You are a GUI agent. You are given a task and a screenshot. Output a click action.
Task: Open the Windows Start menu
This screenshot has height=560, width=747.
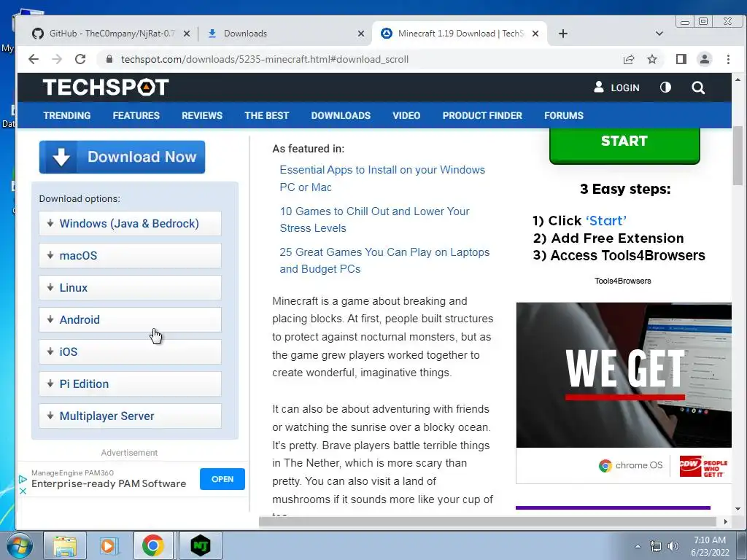coord(20,545)
